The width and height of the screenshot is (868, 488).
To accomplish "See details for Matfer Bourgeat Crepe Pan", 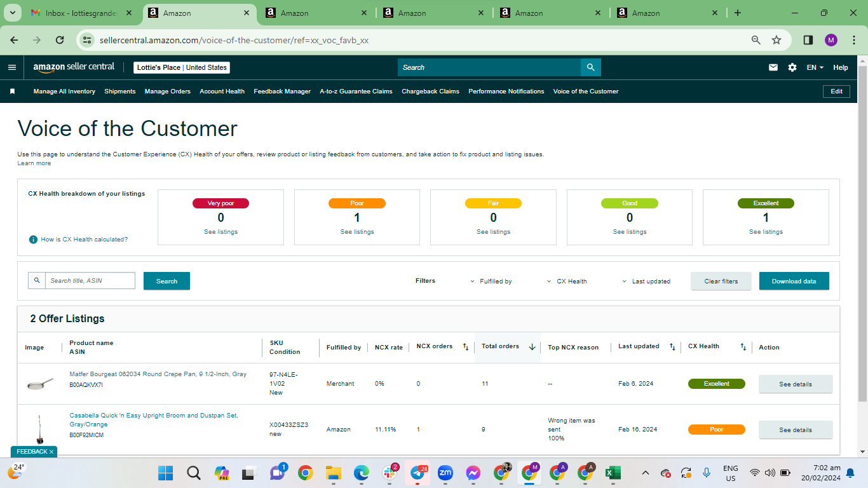I will [796, 384].
